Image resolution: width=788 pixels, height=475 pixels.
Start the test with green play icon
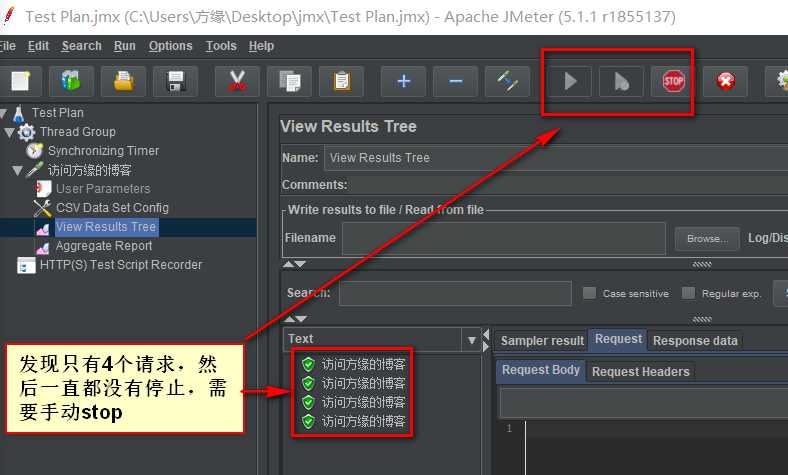click(x=570, y=81)
